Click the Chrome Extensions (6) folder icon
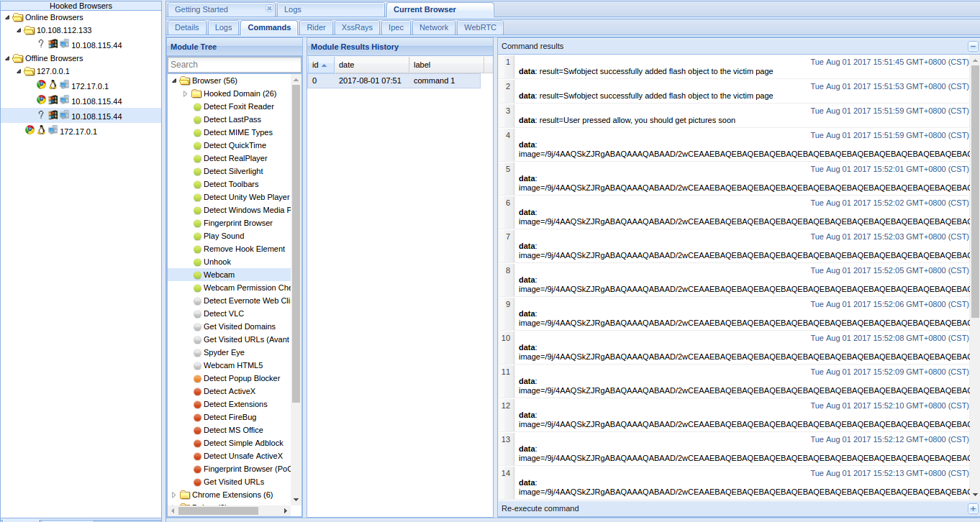Viewport: 980px width, 522px height. click(185, 495)
